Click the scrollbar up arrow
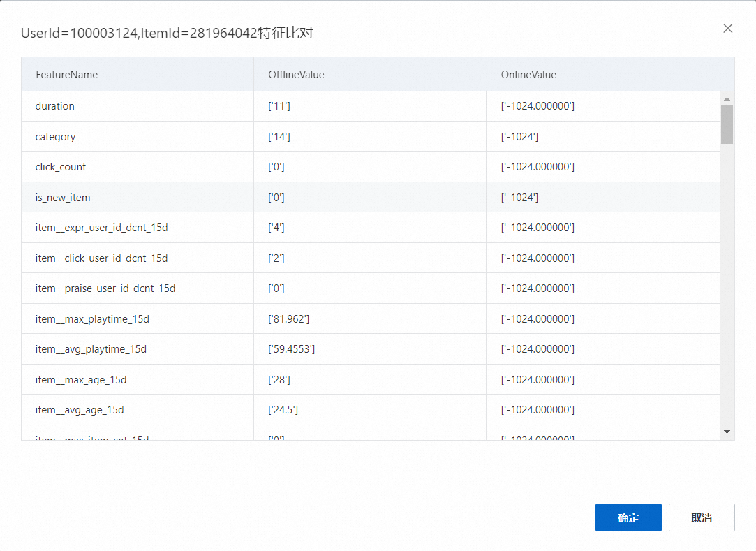Screen dimensions: 756x551 [727, 98]
